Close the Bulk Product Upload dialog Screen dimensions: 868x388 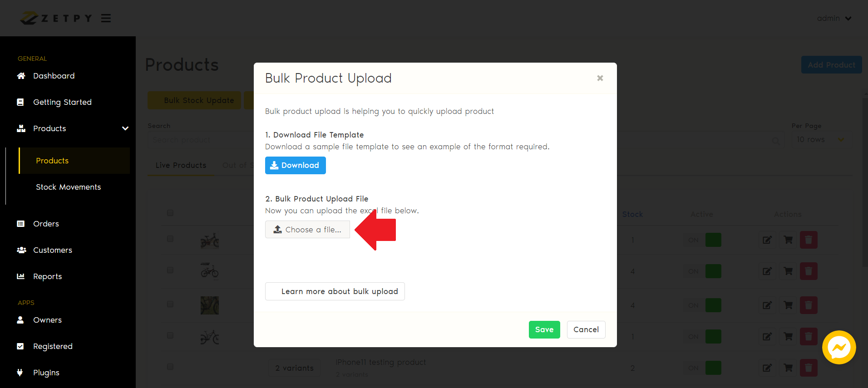600,78
